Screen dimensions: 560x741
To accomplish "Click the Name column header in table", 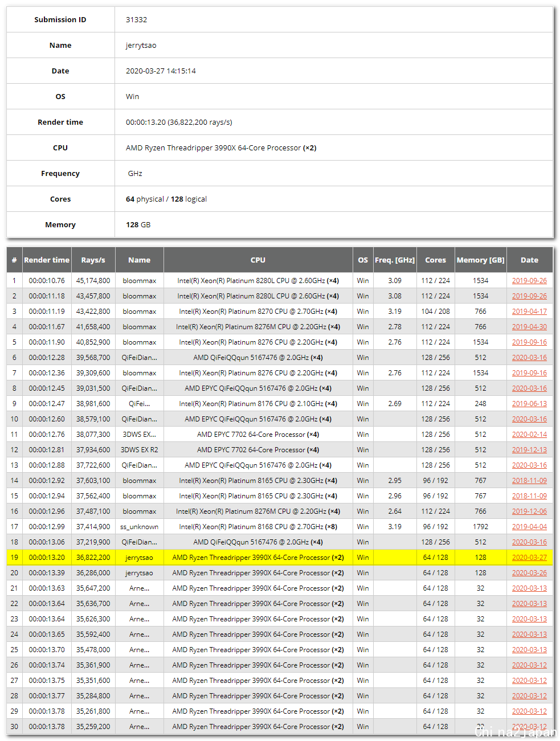I will [x=139, y=260].
